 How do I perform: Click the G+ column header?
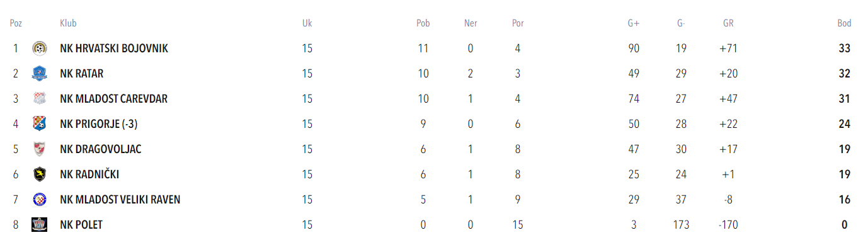point(634,23)
